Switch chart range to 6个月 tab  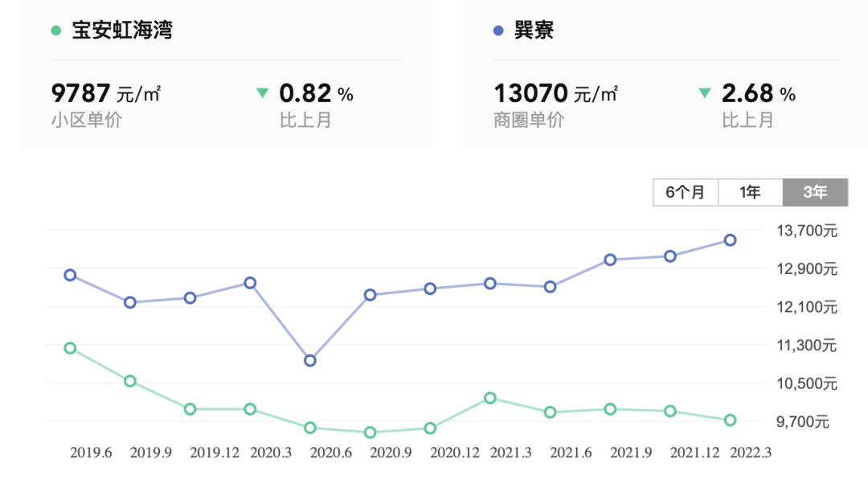click(686, 193)
